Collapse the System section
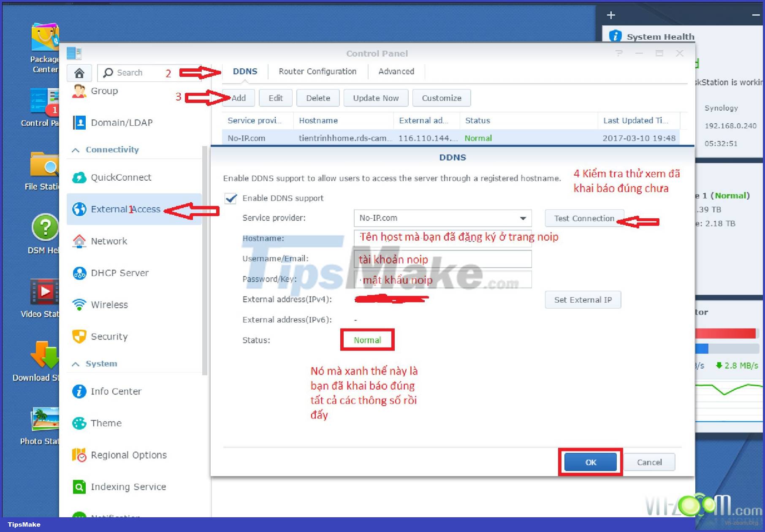 point(76,364)
